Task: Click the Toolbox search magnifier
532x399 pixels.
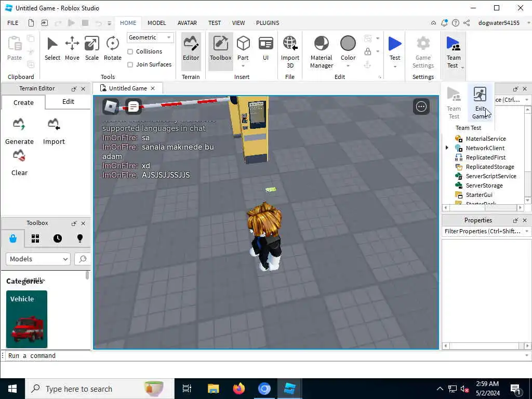Action: point(83,259)
